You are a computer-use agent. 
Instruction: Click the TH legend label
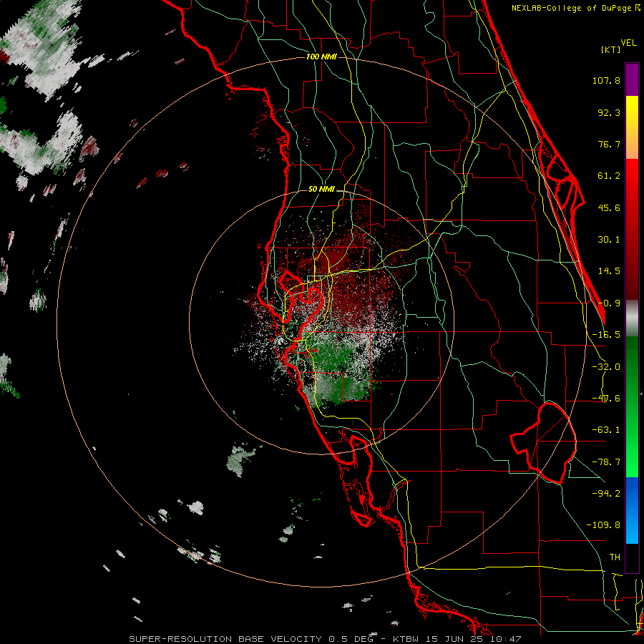(615, 557)
